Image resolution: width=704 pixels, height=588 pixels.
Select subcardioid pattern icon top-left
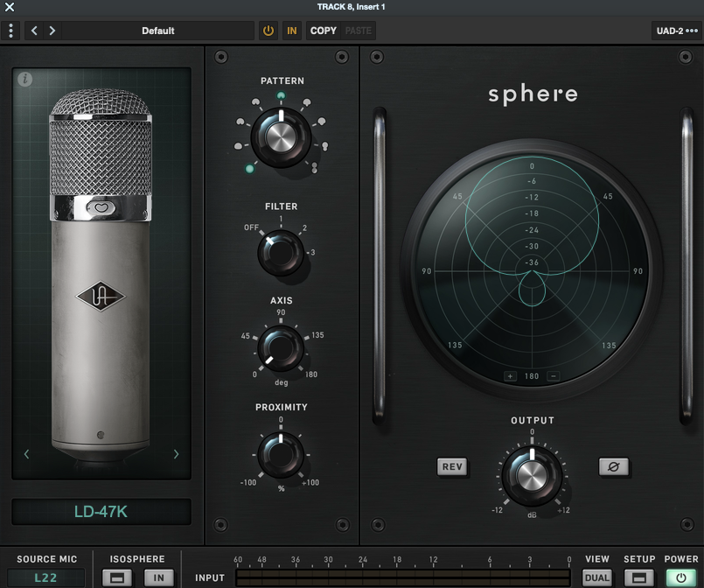[x=255, y=102]
